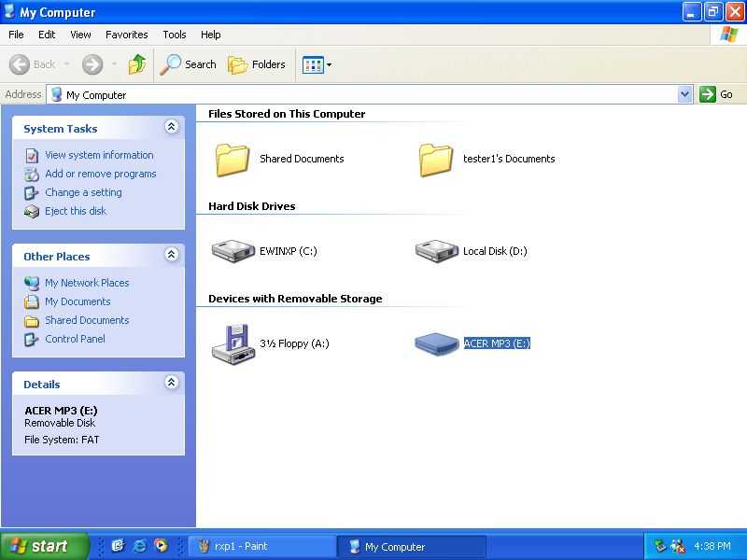Go up one folder level

pos(137,64)
